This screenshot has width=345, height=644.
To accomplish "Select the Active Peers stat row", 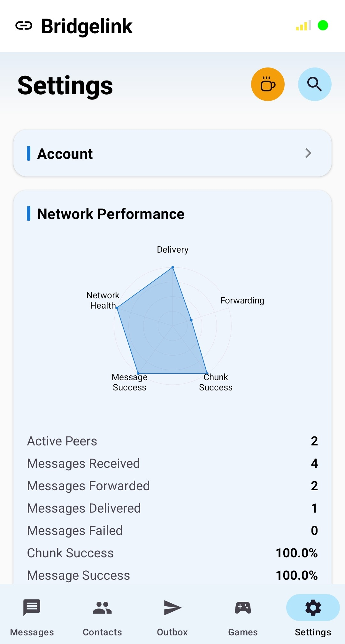I will point(172,441).
